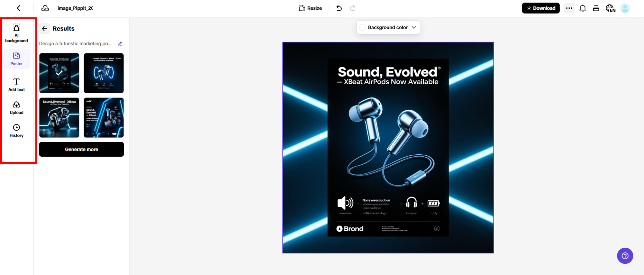
Task: Open the Resize tool
Action: (310, 8)
